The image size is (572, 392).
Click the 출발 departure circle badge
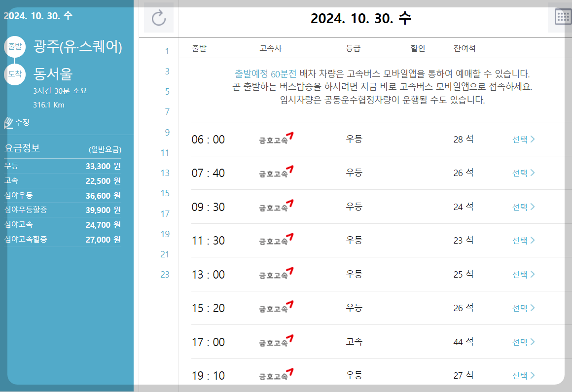14,46
